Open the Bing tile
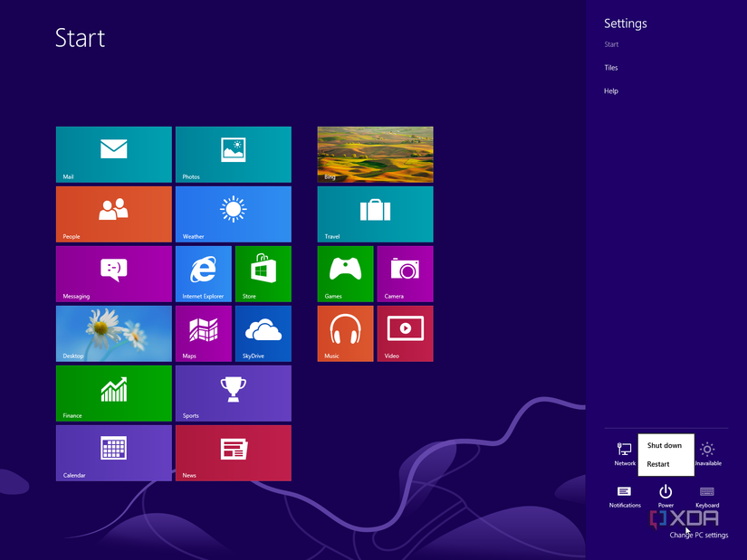The image size is (747, 560). click(375, 154)
